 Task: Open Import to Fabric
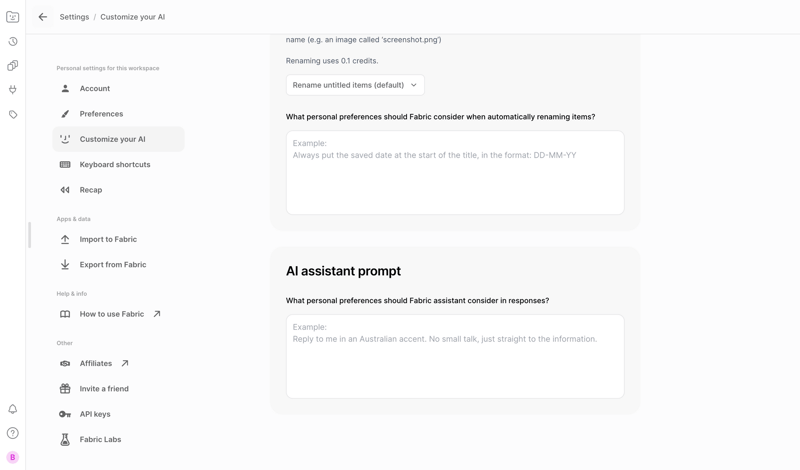(x=108, y=240)
